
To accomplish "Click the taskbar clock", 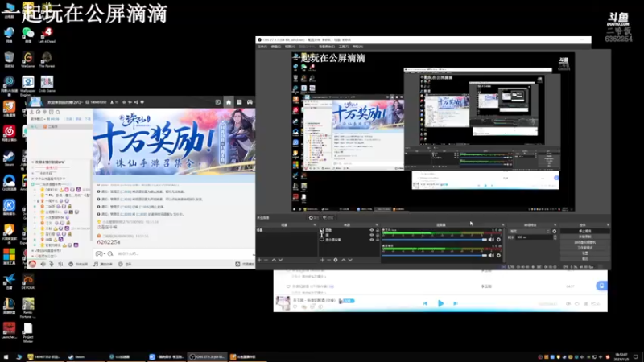I will point(620,356).
